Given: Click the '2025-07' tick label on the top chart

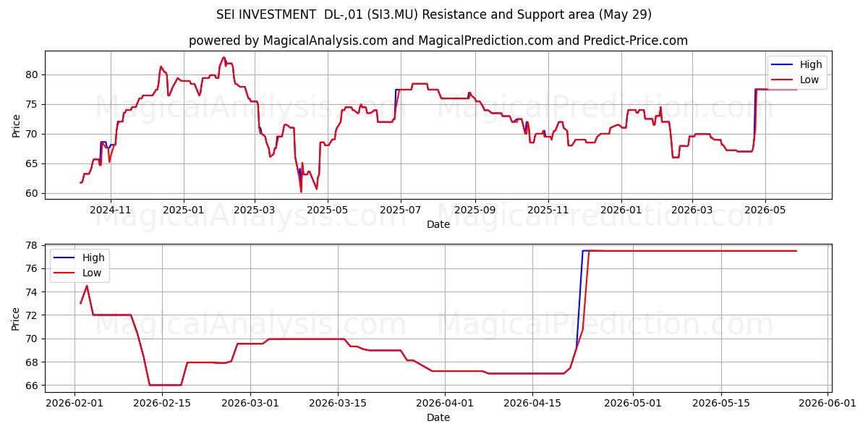Looking at the screenshot, I should click(401, 210).
